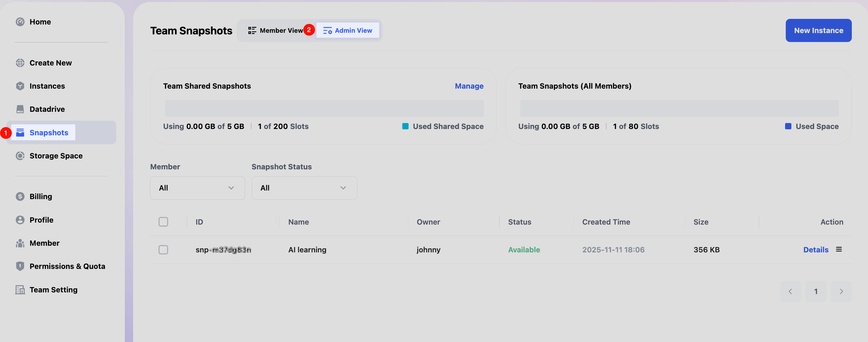
Task: Open the Manage link for shared snapshots
Action: click(x=469, y=86)
